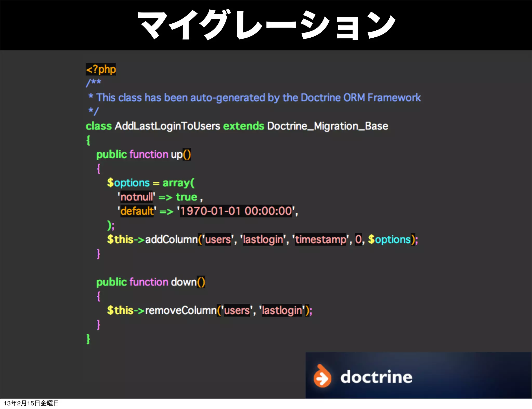
Task: Click the 'default' array key
Action: (137, 211)
